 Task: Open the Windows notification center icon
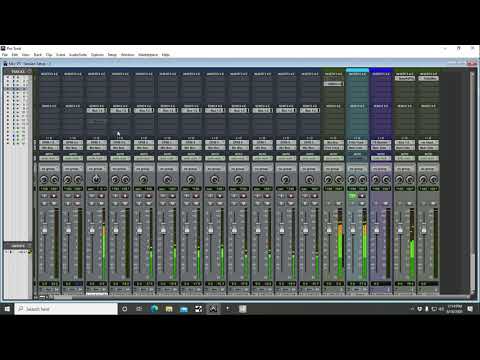470,309
